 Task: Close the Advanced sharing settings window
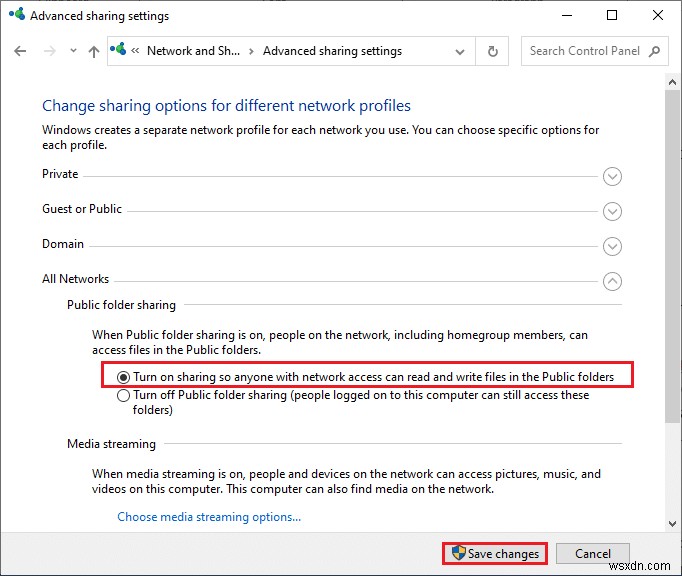point(658,16)
